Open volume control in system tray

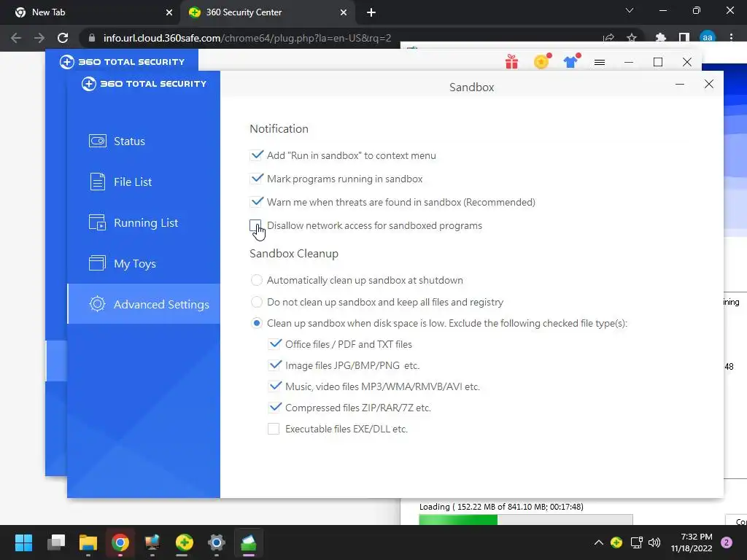pos(654,542)
